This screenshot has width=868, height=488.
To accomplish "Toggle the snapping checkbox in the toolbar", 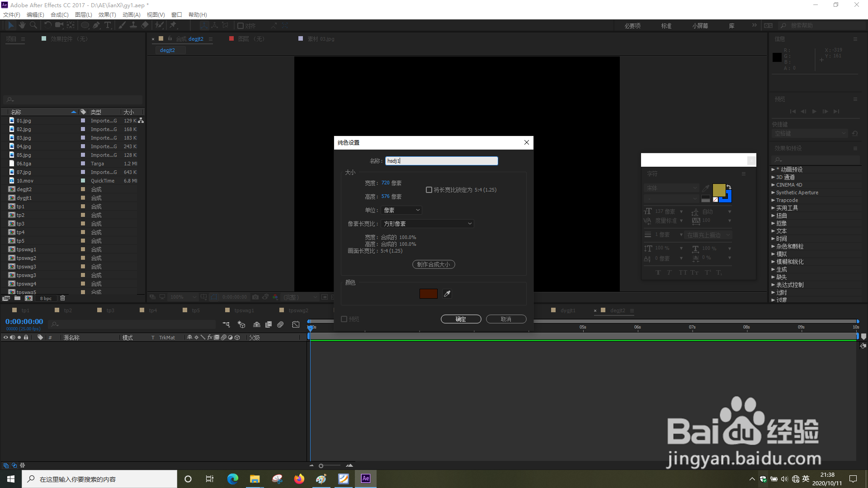I will [x=241, y=26].
